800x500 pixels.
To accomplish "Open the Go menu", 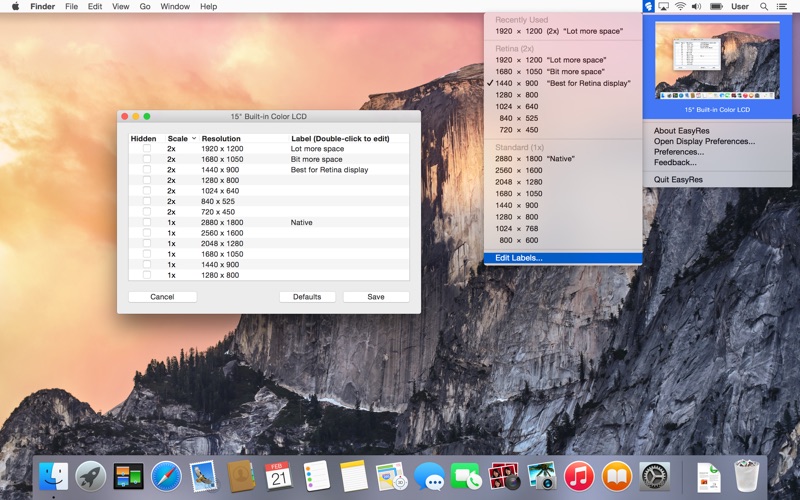I will click(145, 6).
